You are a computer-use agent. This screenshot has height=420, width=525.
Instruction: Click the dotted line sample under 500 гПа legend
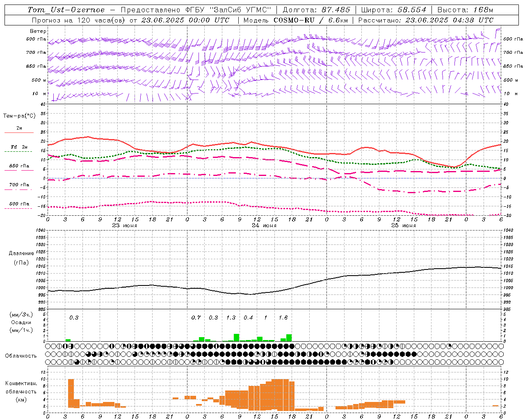pos(19,208)
